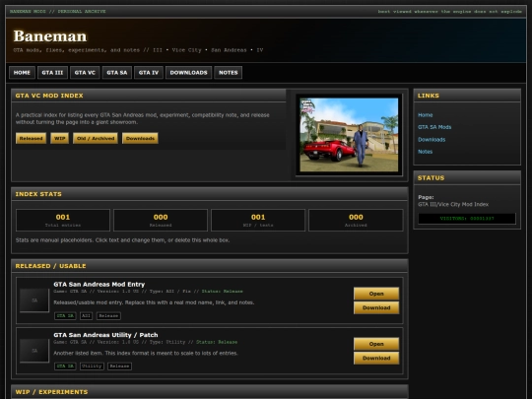Select the GTA IV nav tab
532x399 pixels.
point(149,73)
